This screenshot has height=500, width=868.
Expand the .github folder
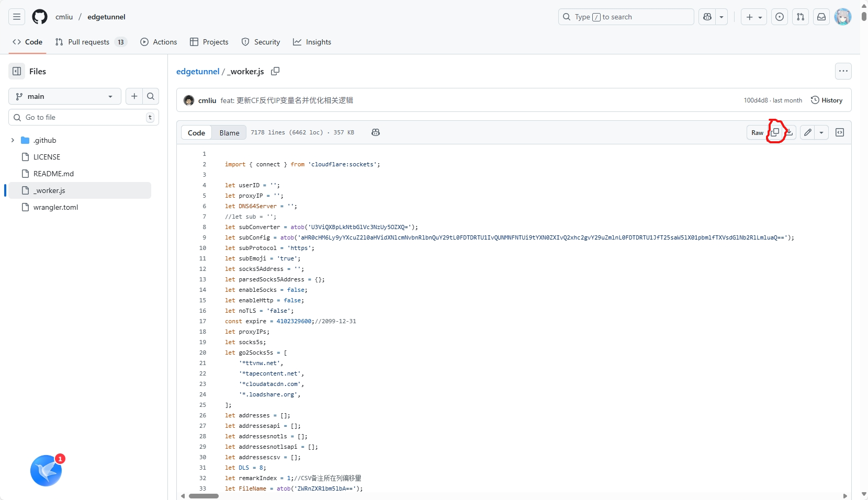(x=13, y=140)
